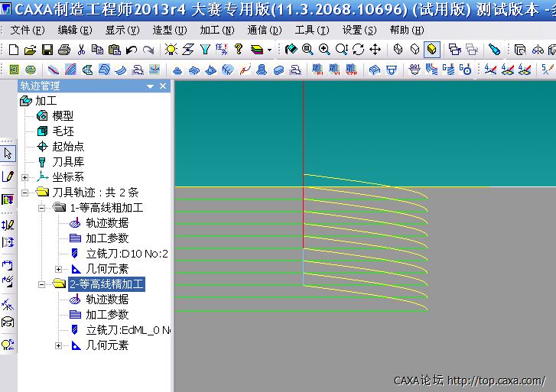The width and height of the screenshot is (556, 392).
Task: Open the 工具(T) menu
Action: [312, 30]
